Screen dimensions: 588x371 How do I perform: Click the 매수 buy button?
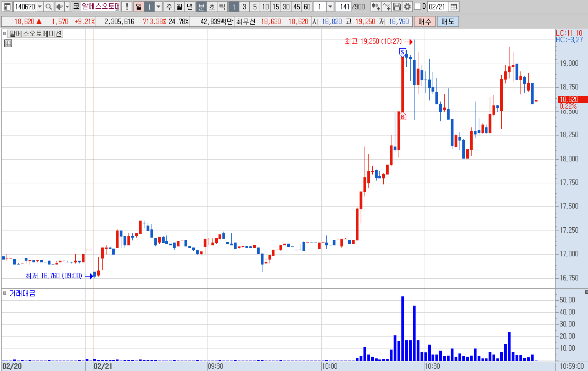click(x=425, y=21)
